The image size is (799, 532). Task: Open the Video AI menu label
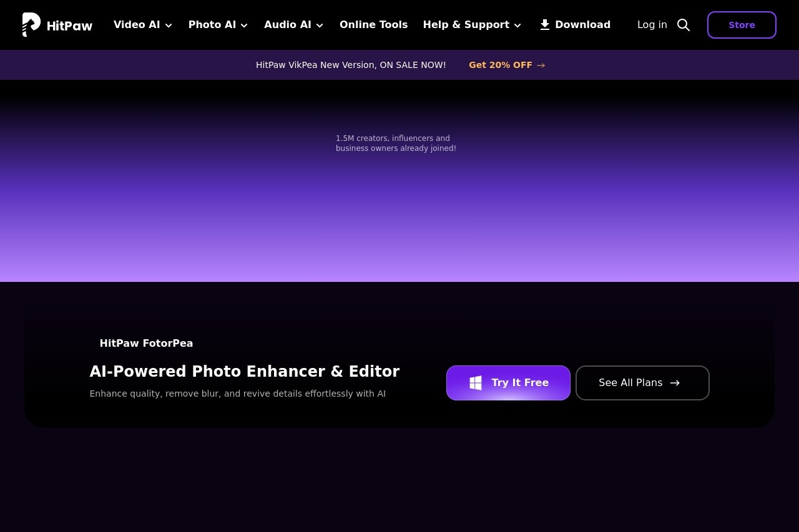137,25
